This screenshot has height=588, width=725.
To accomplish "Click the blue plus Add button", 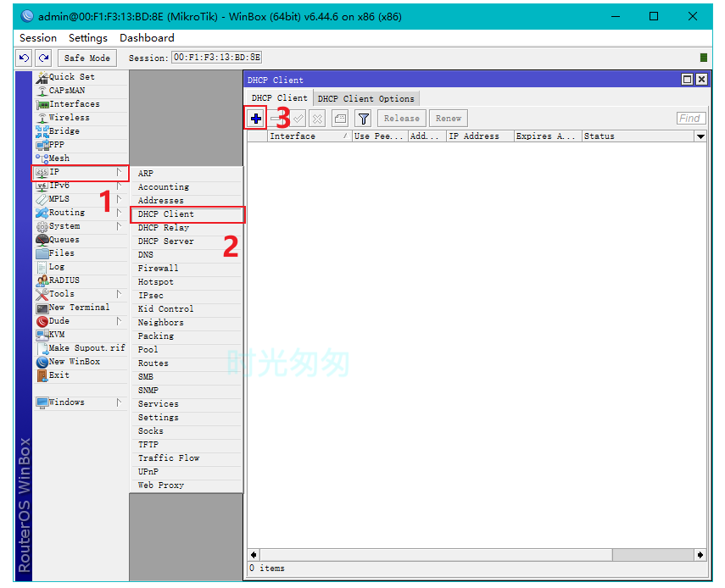I will point(256,119).
